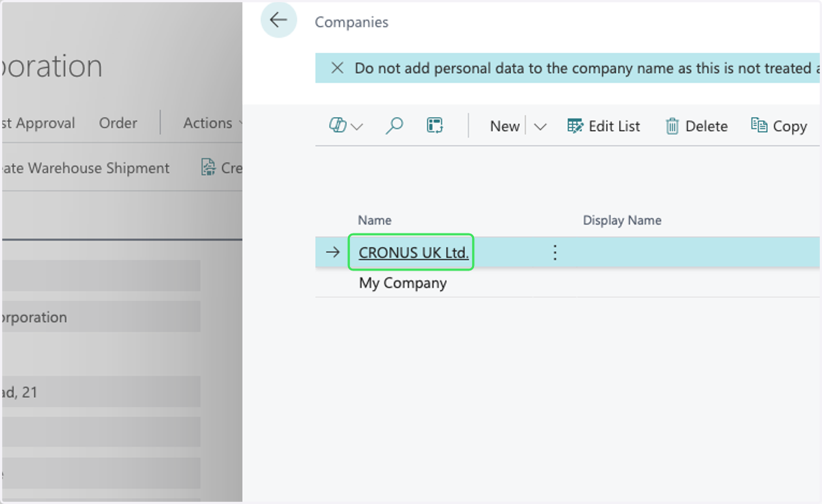822x504 pixels.
Task: Open the CRONUS UK Ltd. link
Action: point(414,253)
